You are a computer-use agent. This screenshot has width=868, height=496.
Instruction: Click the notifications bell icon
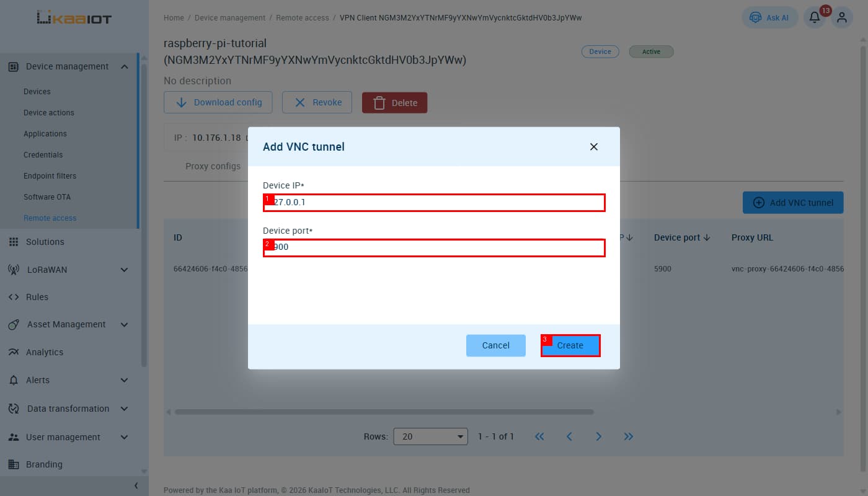(815, 18)
